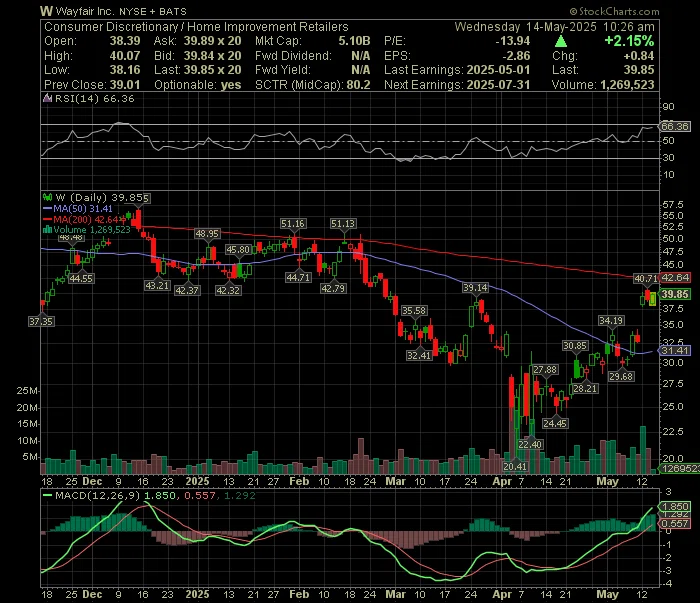The height and width of the screenshot is (603, 700).
Task: Click the Optionable yes value
Action: coord(231,85)
